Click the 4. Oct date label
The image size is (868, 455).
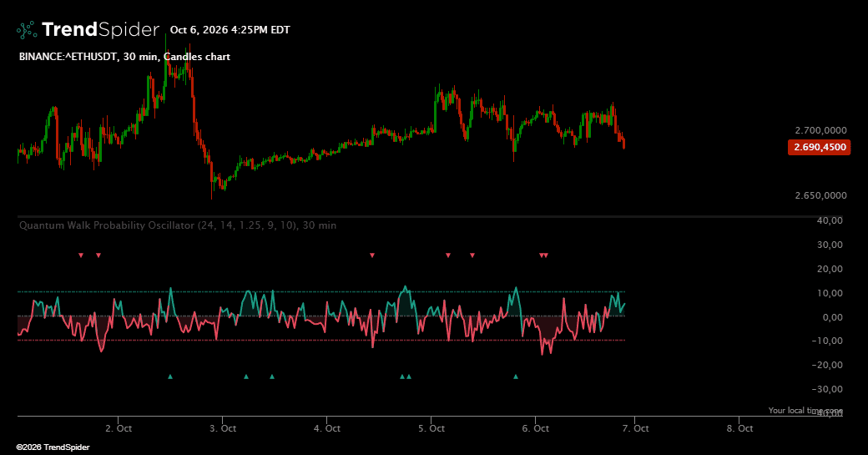(327, 428)
